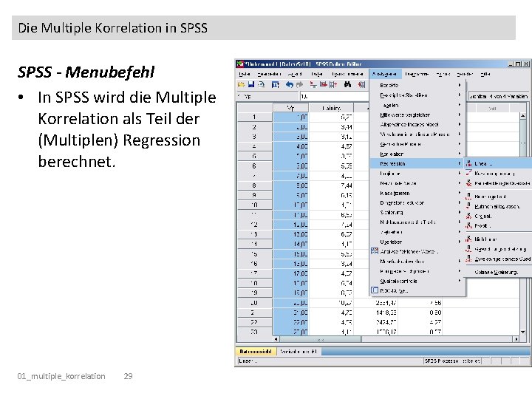
Task: Expand Deskriptive Statistiken submenu
Action: click(417, 95)
